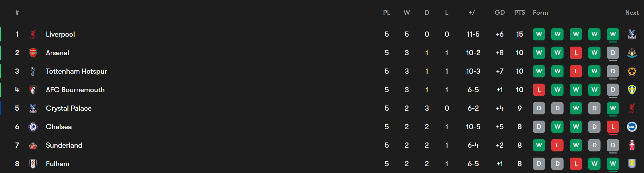Open Arsenal's next opponent Newcastle crest

click(x=632, y=53)
